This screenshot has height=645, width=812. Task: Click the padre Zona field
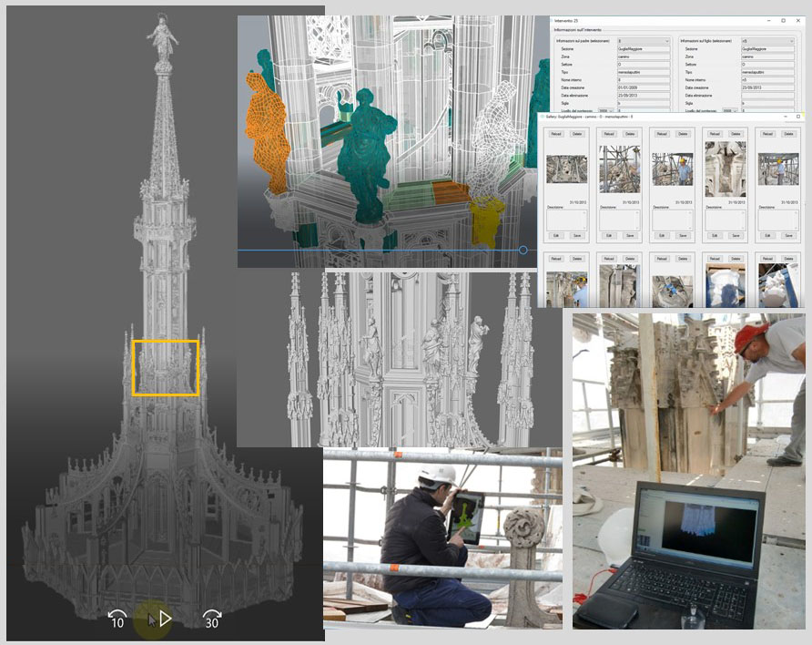click(x=644, y=56)
